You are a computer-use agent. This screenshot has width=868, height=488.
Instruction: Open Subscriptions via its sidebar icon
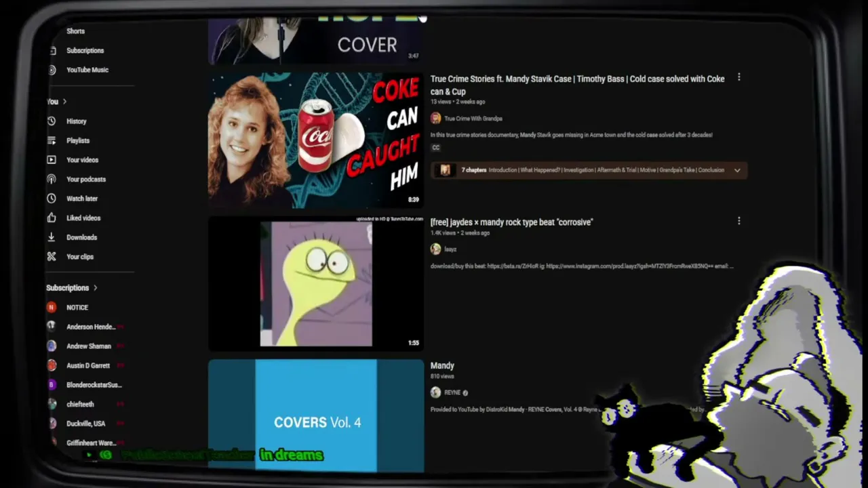pyautogui.click(x=52, y=51)
